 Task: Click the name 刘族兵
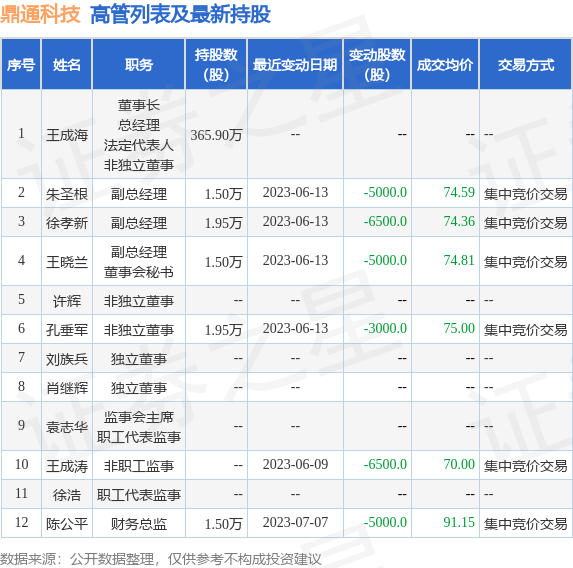(x=67, y=359)
